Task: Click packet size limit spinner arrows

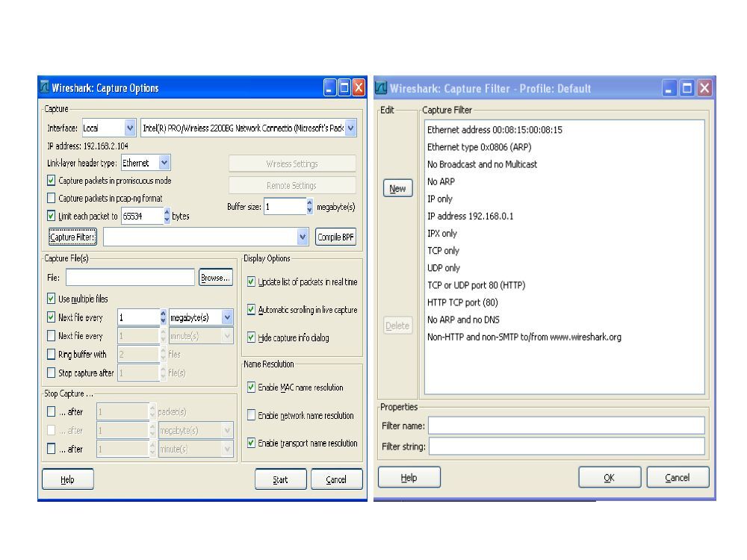Action: tap(167, 216)
